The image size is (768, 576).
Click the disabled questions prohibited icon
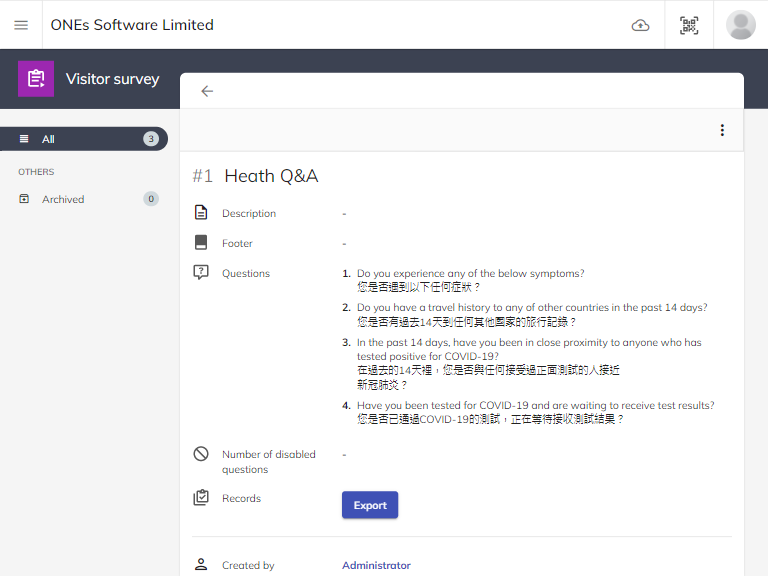pyautogui.click(x=201, y=454)
